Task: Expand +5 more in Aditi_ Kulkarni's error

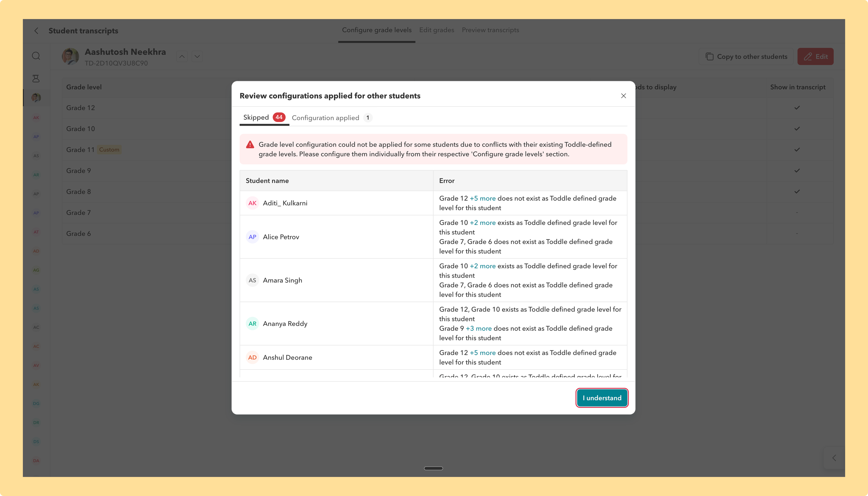Action: pyautogui.click(x=482, y=198)
